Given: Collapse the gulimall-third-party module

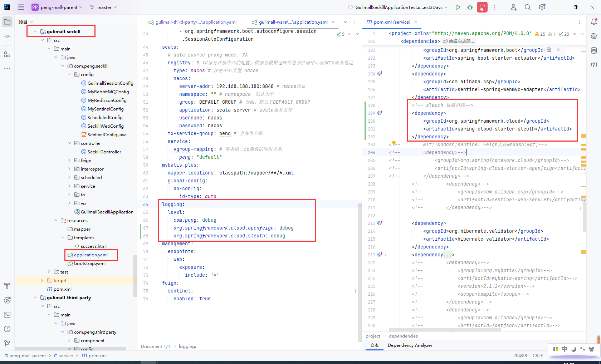Looking at the screenshot, I should click(35, 297).
